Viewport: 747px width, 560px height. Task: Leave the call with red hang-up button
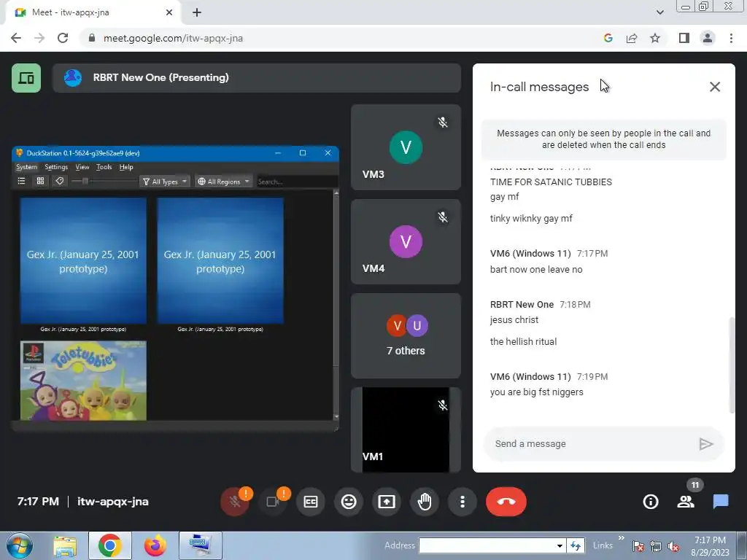click(506, 502)
